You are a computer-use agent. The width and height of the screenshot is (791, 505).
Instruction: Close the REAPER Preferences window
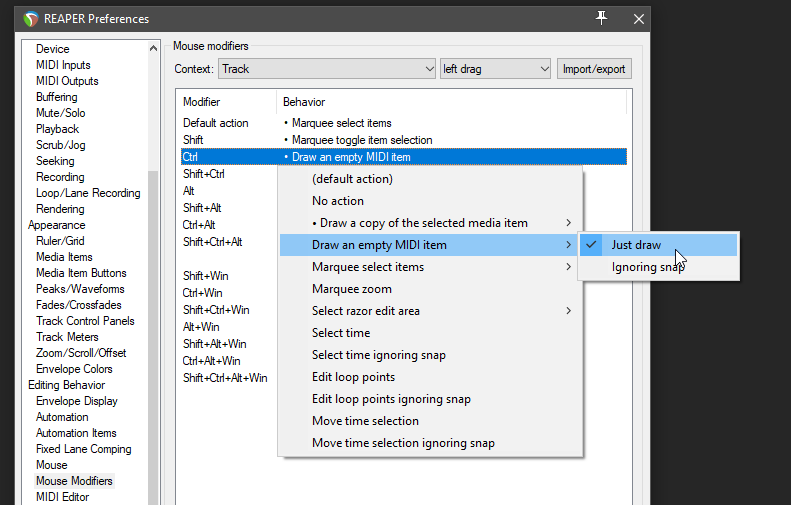coord(639,18)
